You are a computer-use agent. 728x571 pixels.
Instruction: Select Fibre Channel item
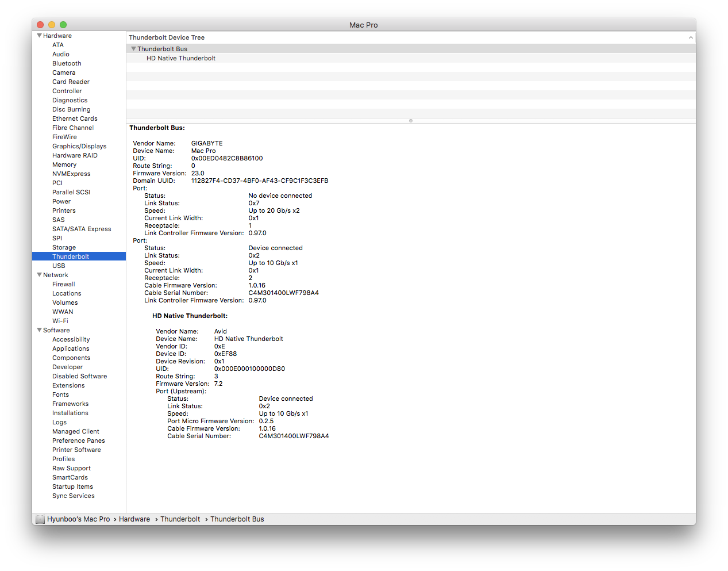73,128
